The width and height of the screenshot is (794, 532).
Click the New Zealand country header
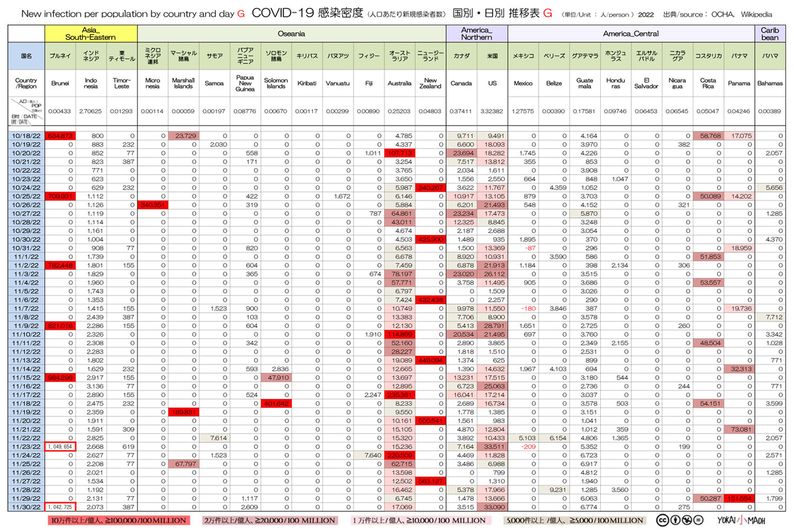pos(431,84)
